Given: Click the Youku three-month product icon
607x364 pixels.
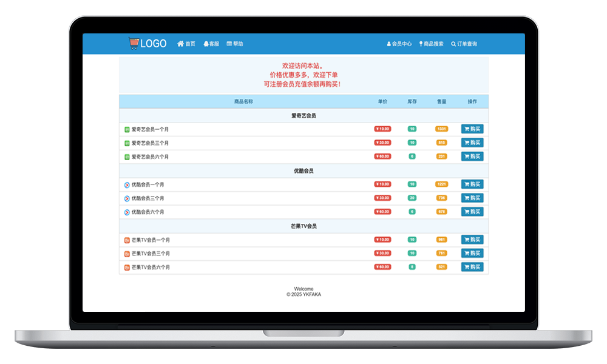Looking at the screenshot, I should tap(127, 198).
